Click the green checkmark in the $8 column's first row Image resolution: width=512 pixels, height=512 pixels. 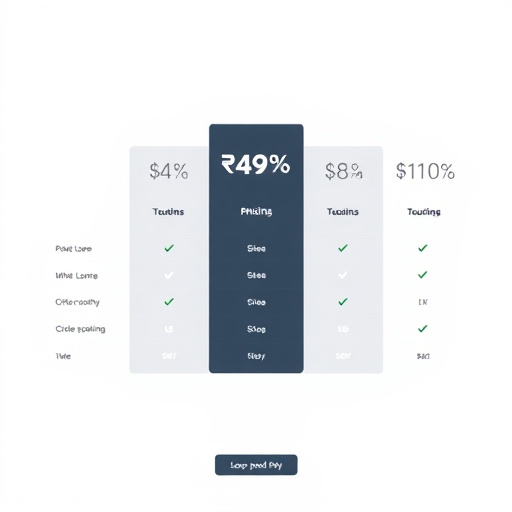tap(343, 248)
